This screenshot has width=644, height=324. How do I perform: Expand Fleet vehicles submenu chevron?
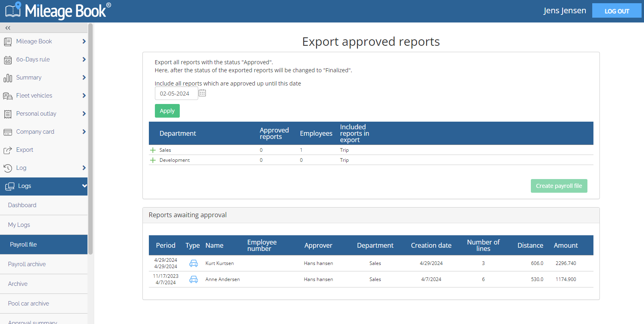point(84,96)
